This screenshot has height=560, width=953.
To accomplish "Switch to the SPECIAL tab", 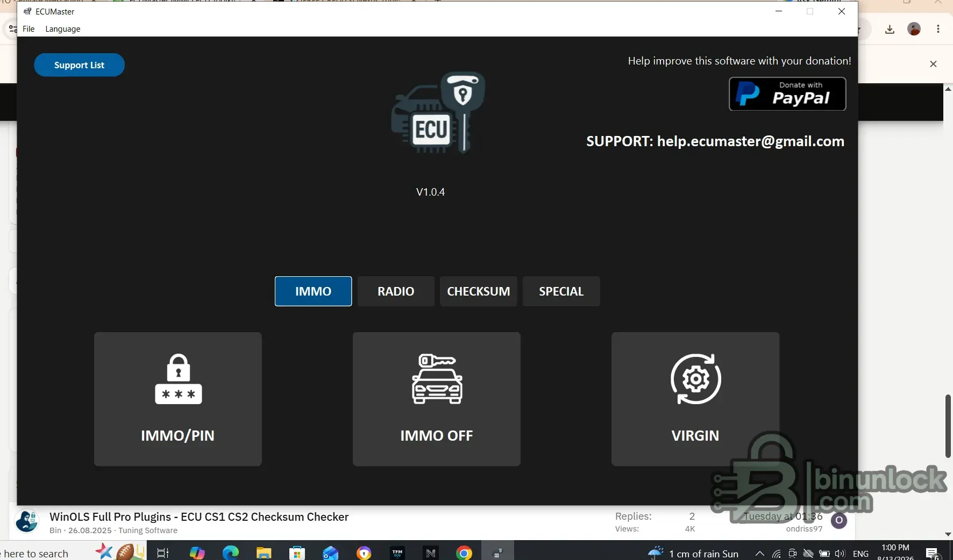I will point(561,291).
